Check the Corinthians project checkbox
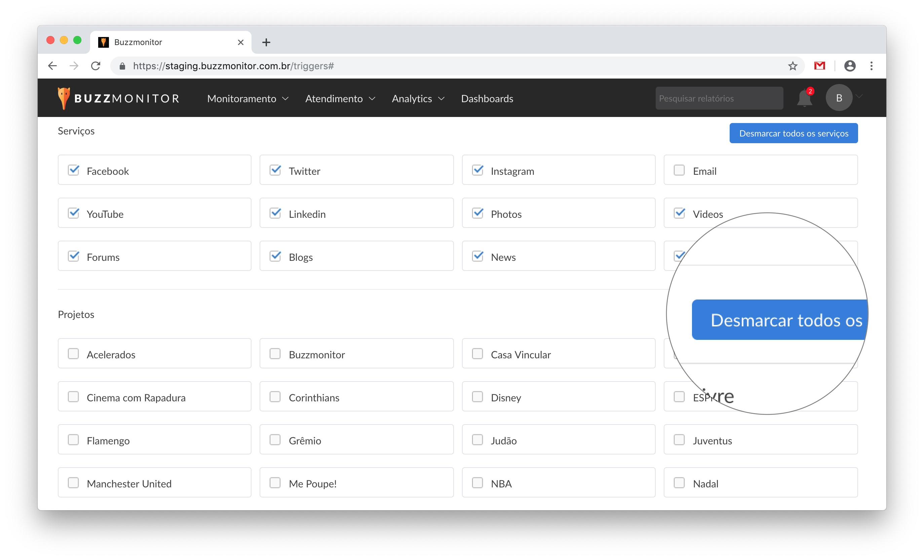The image size is (924, 560). pos(275,397)
